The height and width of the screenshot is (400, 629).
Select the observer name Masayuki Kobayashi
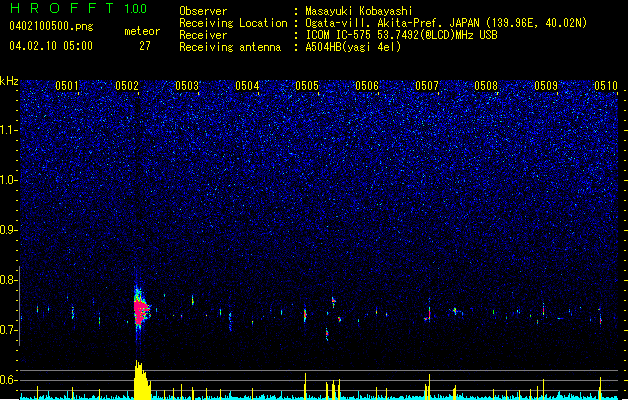pyautogui.click(x=359, y=11)
